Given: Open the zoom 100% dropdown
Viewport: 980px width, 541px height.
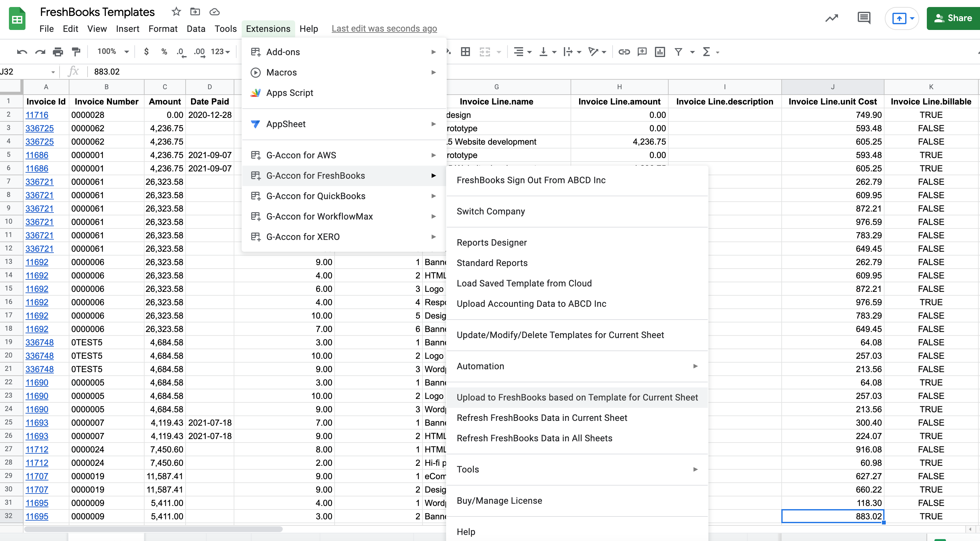Looking at the screenshot, I should pyautogui.click(x=113, y=51).
